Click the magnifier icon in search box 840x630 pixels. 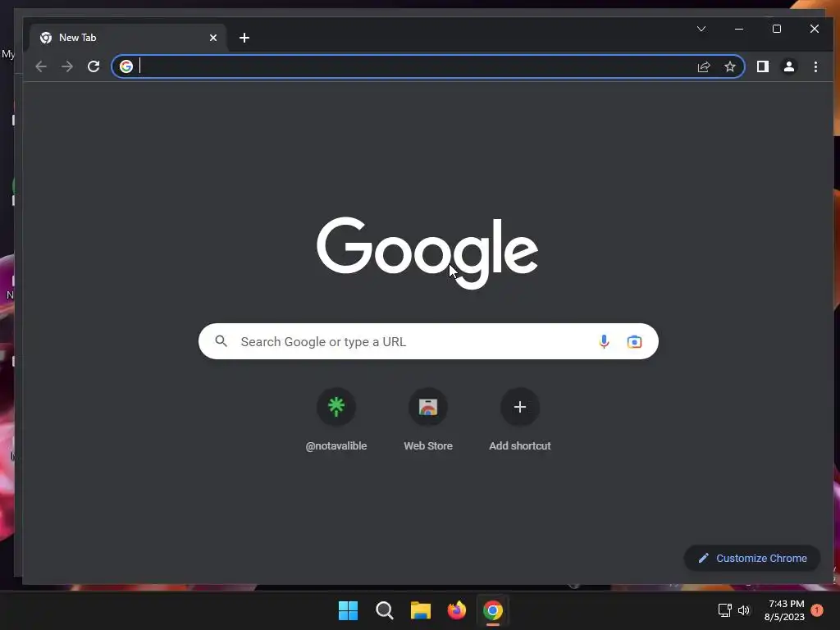(221, 341)
